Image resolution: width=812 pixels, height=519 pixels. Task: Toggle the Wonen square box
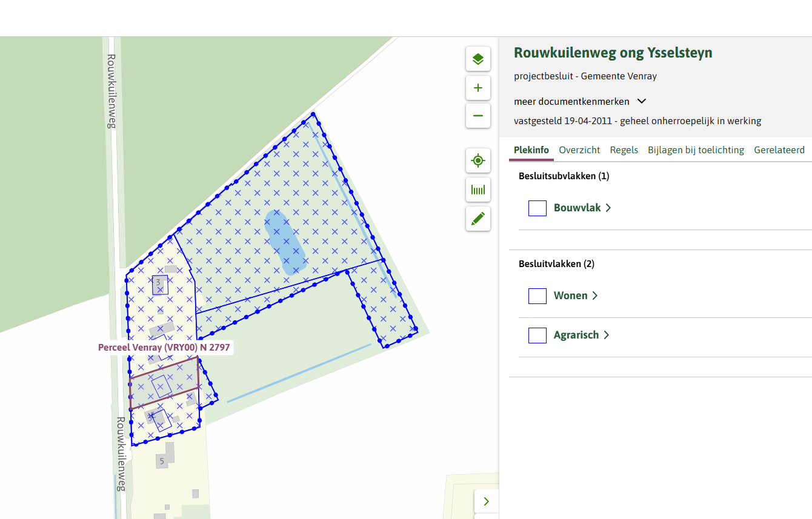click(x=537, y=296)
